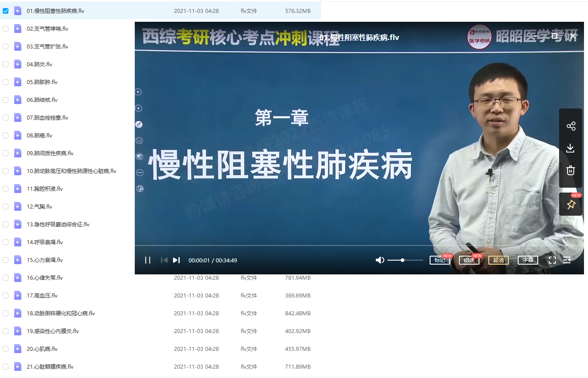Tick the checkbox beside 12.气胸.flv
The width and height of the screenshot is (588, 378).
click(x=5, y=206)
